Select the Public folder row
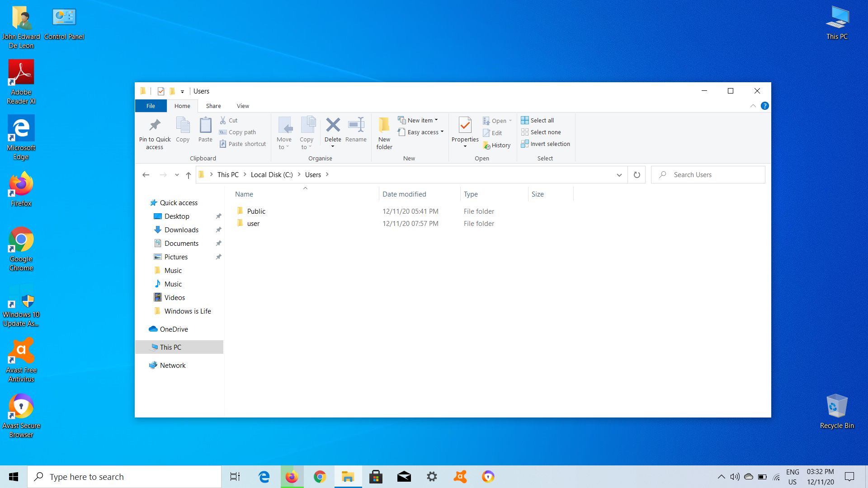Image resolution: width=868 pixels, height=488 pixels. 402,211
